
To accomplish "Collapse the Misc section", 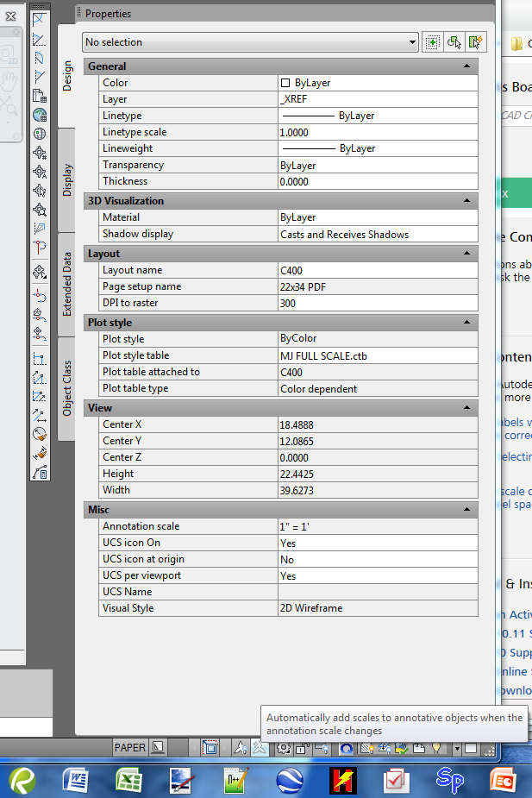I will pos(466,510).
